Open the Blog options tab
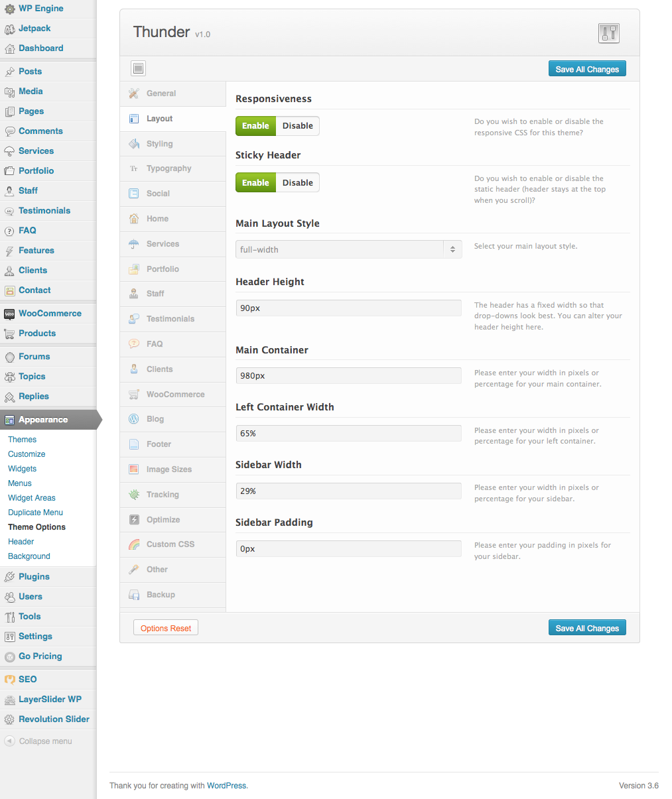672x799 pixels. (173, 419)
